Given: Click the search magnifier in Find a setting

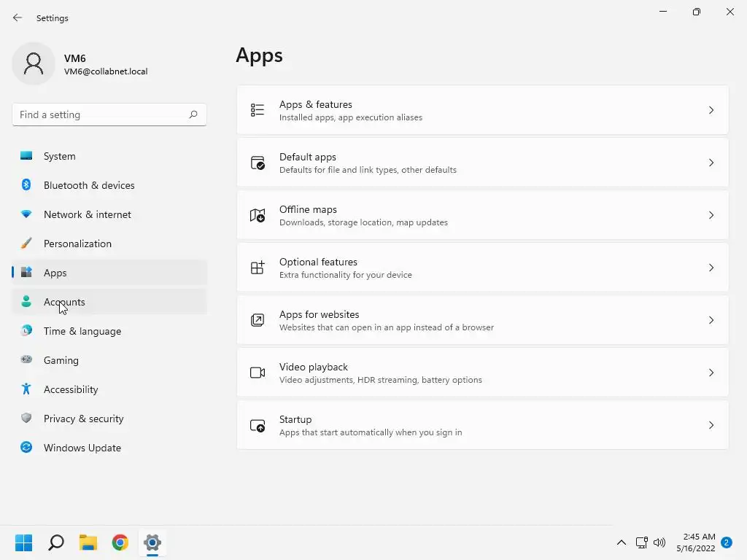Looking at the screenshot, I should click(193, 114).
